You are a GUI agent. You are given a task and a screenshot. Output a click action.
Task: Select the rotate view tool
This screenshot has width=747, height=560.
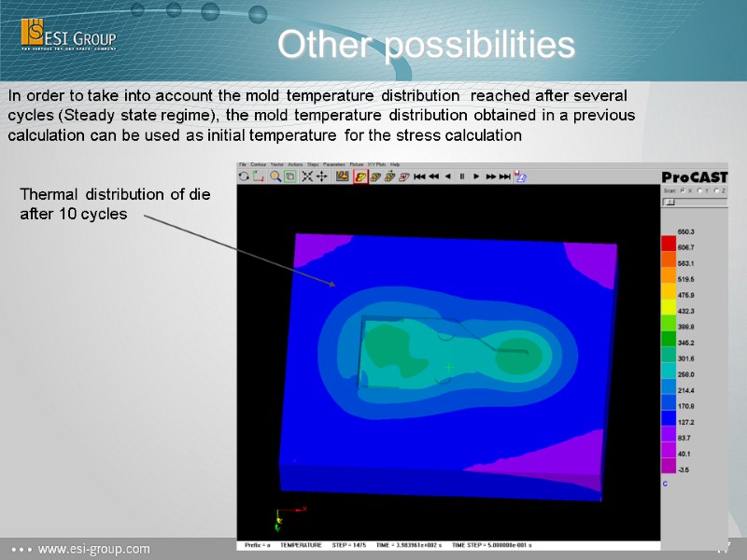(x=245, y=175)
